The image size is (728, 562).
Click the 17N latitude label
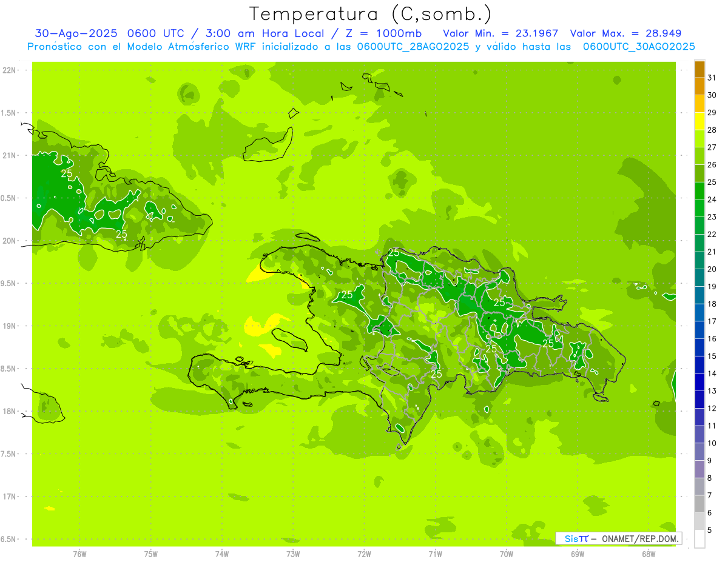tap(9, 497)
